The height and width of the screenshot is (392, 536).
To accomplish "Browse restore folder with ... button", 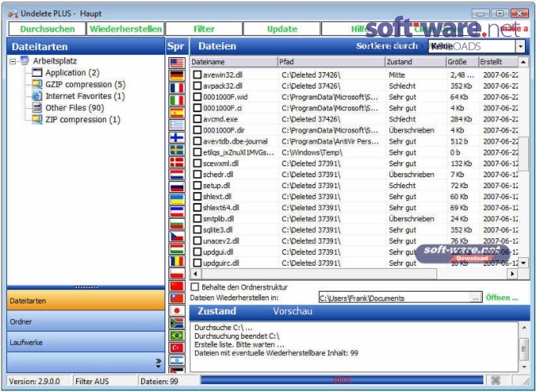I will coord(476,298).
